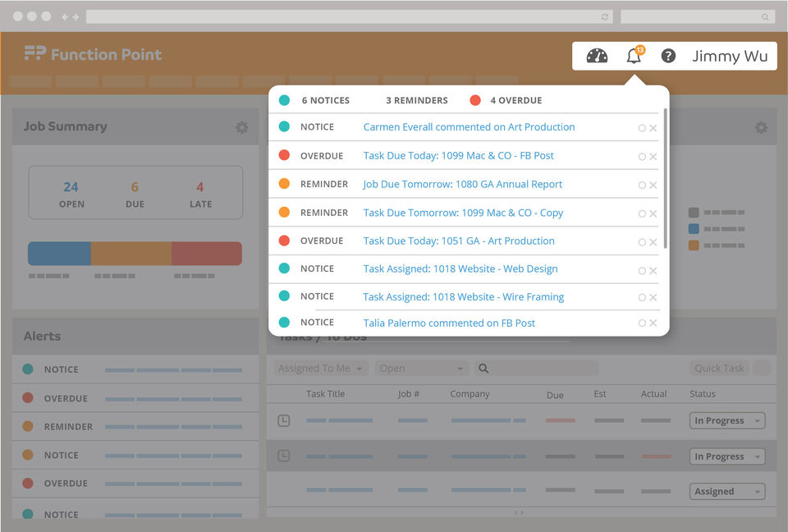788x532 pixels.
Task: Mark 1099 Mac & CO FB Post overdue as read
Action: pyautogui.click(x=642, y=157)
